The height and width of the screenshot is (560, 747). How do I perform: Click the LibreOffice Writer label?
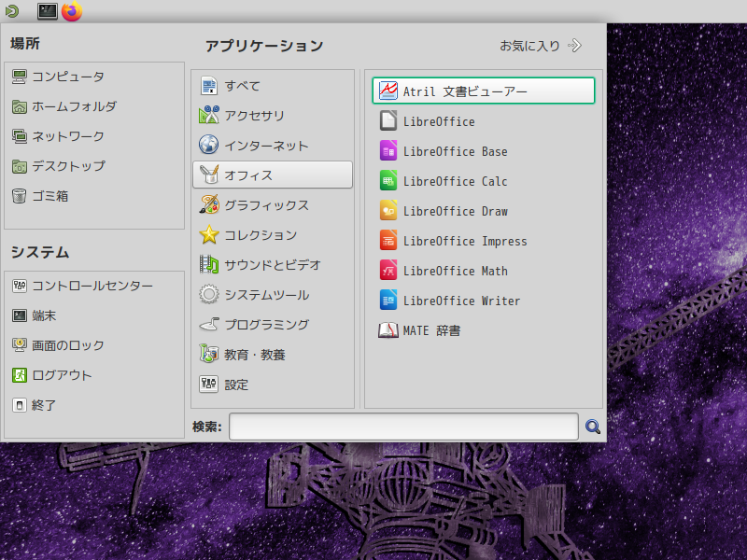tap(461, 301)
